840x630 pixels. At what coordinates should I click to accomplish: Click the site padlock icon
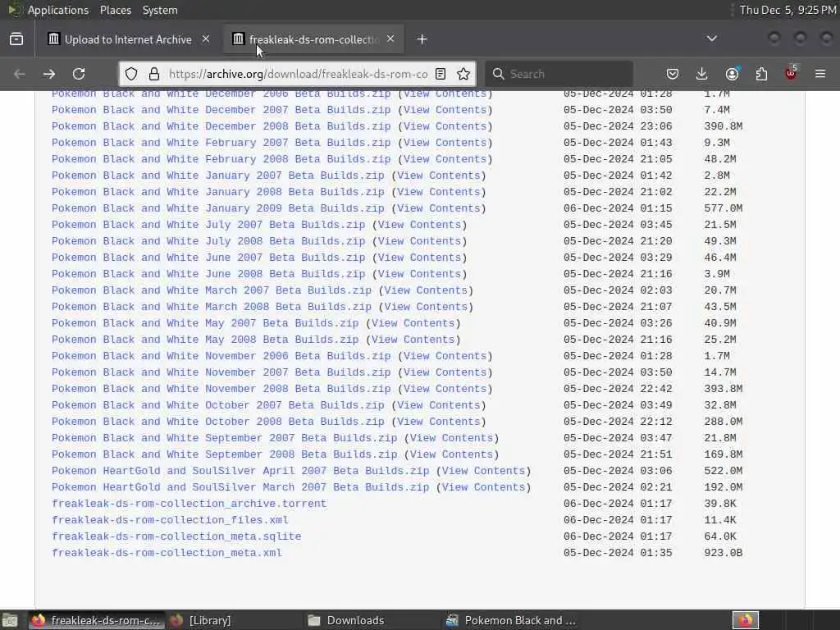coord(154,74)
